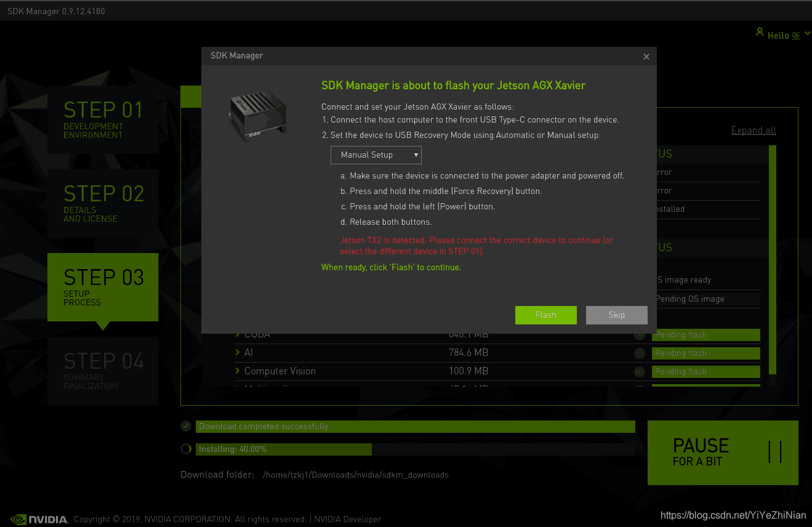Click the red Jetson TX2 detected warning
812x527 pixels.
click(476, 246)
